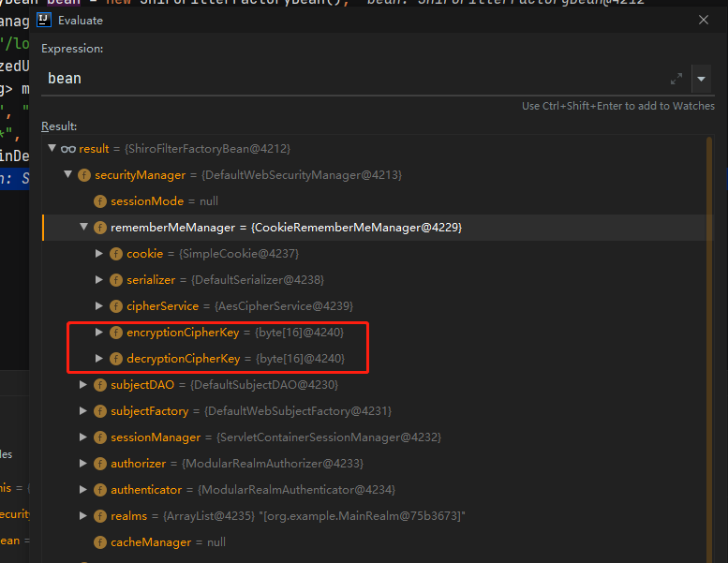Screen dimensions: 728x563
Task: Collapse the rememberMeManager node
Action: (84, 228)
